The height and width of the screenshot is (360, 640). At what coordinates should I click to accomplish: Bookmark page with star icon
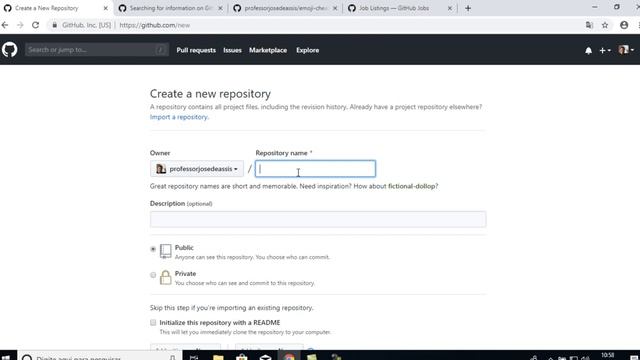coord(605,25)
